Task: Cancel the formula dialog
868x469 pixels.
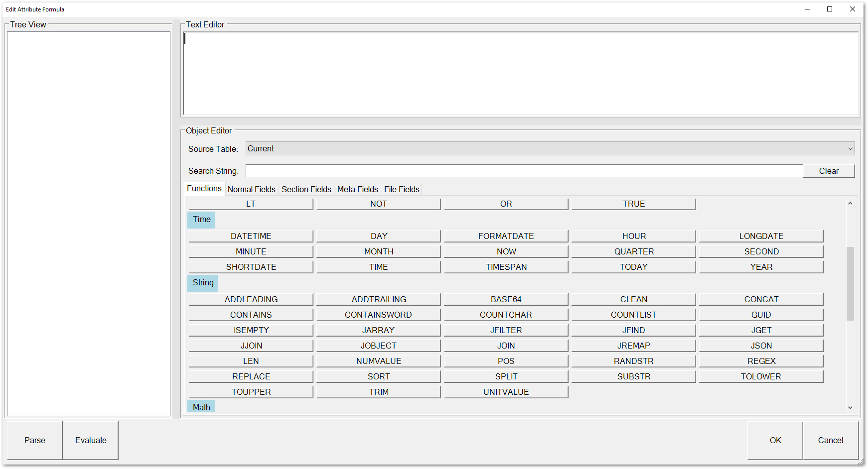Action: click(x=830, y=440)
